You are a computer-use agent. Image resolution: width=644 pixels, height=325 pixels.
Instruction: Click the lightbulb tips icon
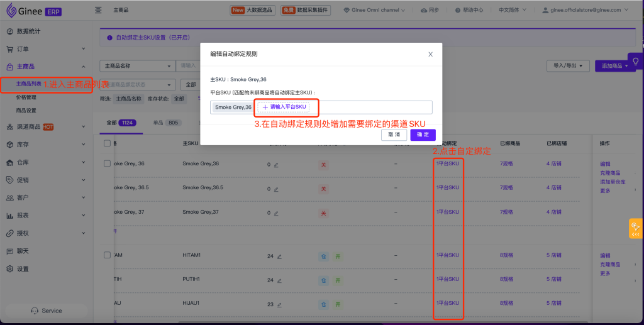click(x=635, y=62)
